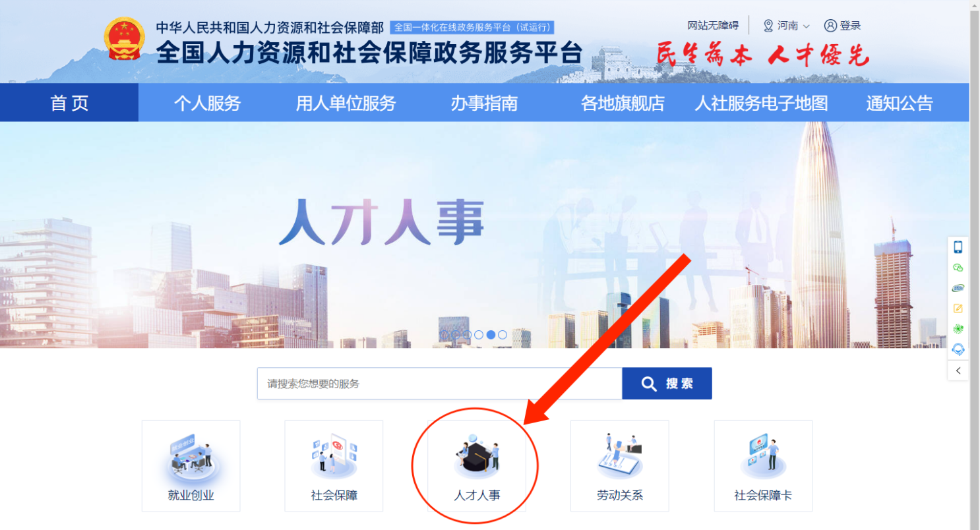Collapse the side toolbar with the arrow

click(958, 370)
